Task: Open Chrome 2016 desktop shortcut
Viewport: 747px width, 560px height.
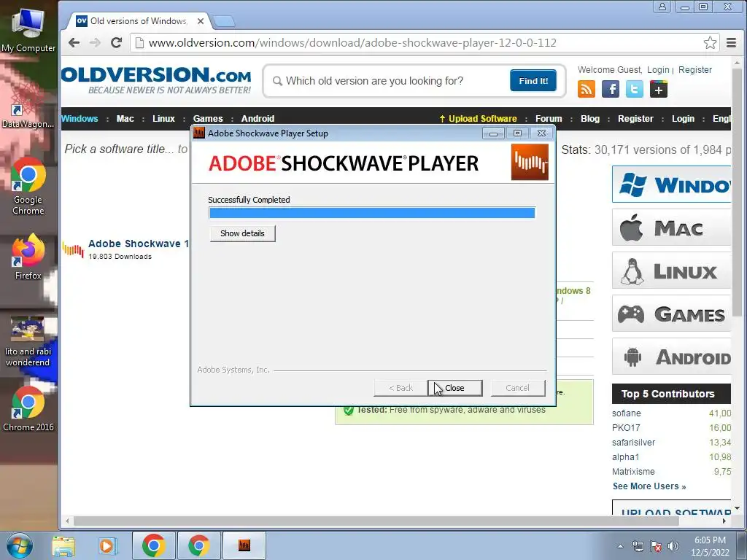Action: pyautogui.click(x=28, y=408)
